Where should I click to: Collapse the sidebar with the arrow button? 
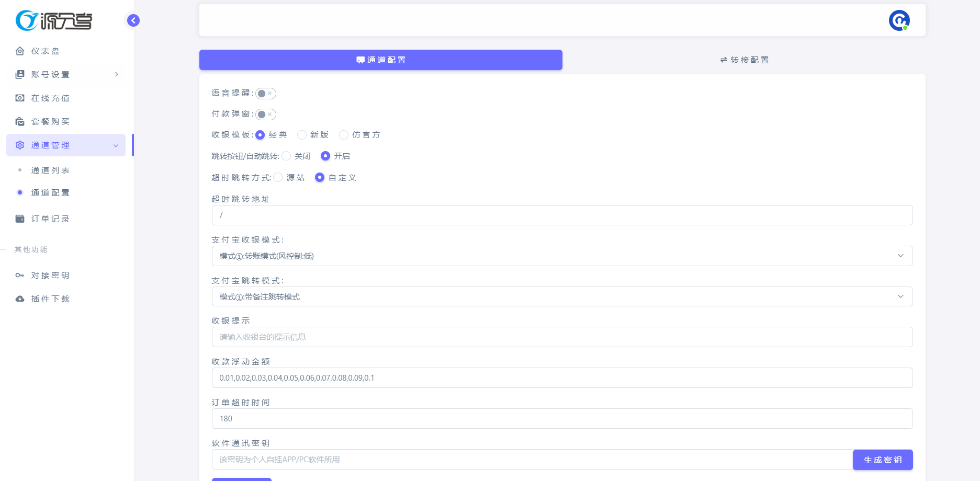tap(133, 20)
